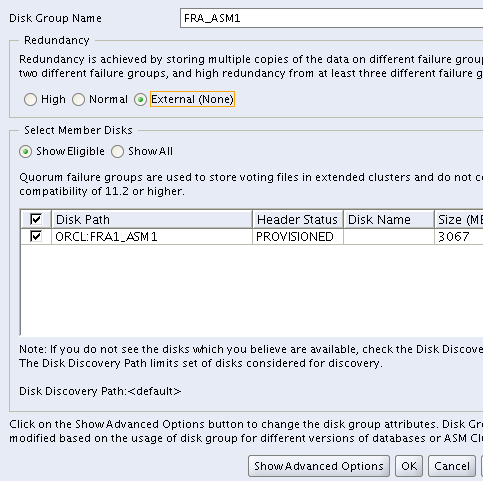Image resolution: width=483 pixels, height=481 pixels.
Task: Click the PROVISIONED header status cell
Action: (298, 237)
